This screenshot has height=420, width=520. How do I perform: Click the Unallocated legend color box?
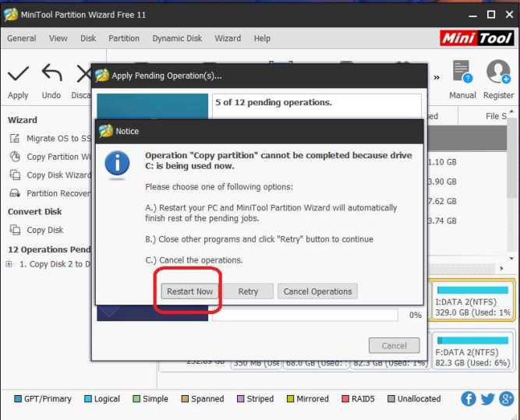pyautogui.click(x=391, y=398)
